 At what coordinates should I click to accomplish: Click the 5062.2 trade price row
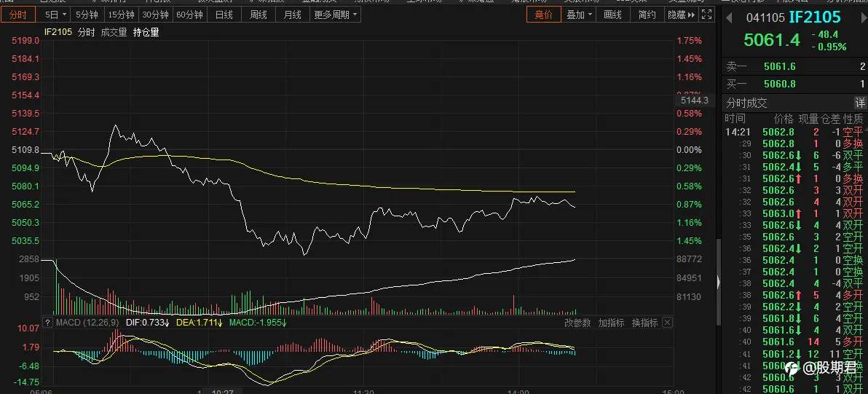tap(794, 307)
